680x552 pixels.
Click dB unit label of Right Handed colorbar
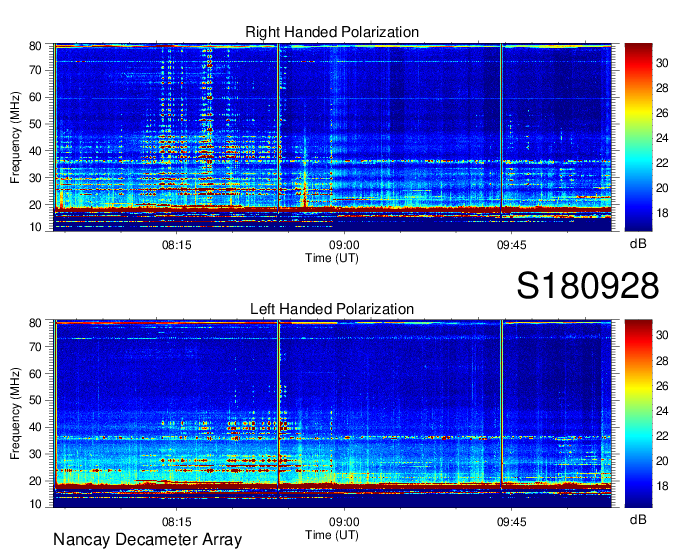point(638,244)
